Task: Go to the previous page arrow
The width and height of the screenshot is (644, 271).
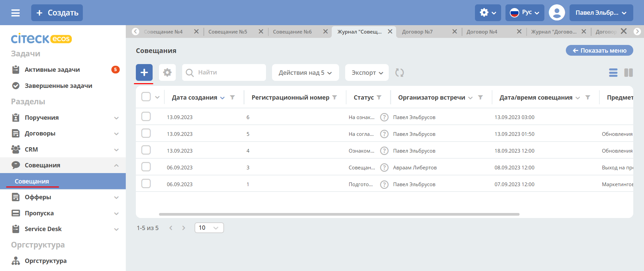Action: tap(171, 228)
